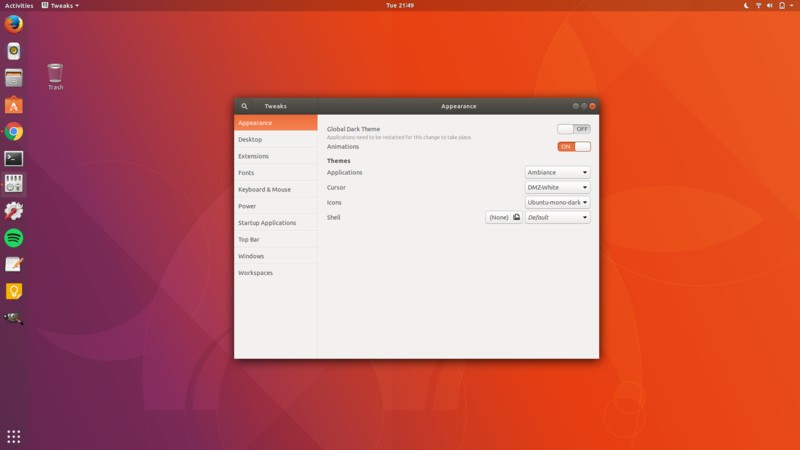The width and height of the screenshot is (800, 450).
Task: Open the clock showing Tue 21:49
Action: click(400, 6)
